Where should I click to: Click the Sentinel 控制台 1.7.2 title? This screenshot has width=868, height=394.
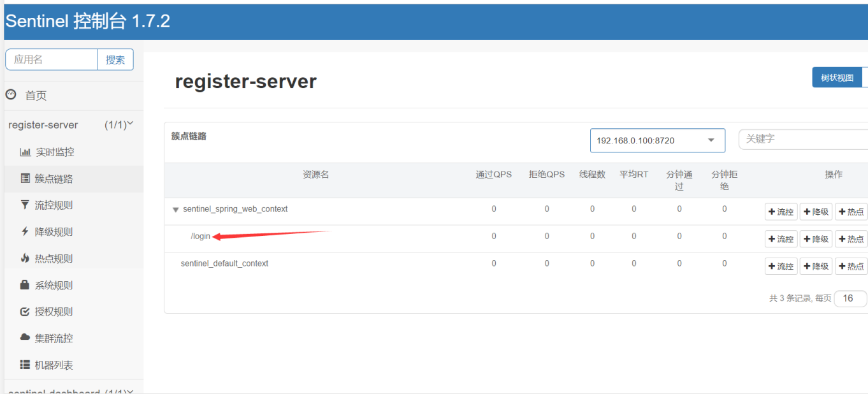coord(88,21)
